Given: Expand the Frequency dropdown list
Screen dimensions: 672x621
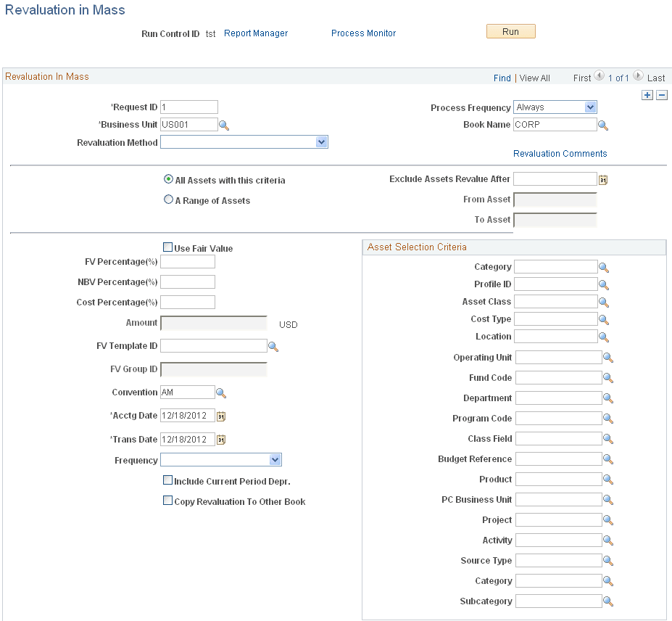Looking at the screenshot, I should tap(220, 460).
